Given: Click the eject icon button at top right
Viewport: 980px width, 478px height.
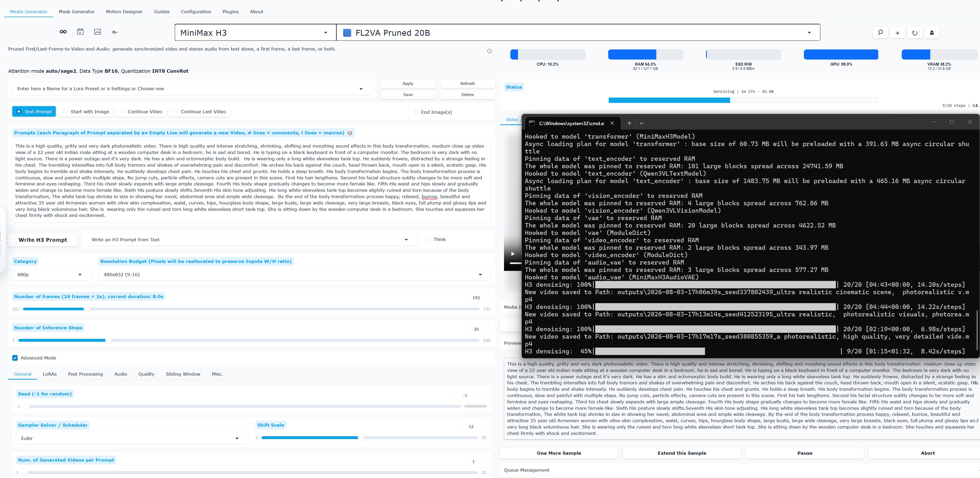Looking at the screenshot, I should pyautogui.click(x=932, y=33).
